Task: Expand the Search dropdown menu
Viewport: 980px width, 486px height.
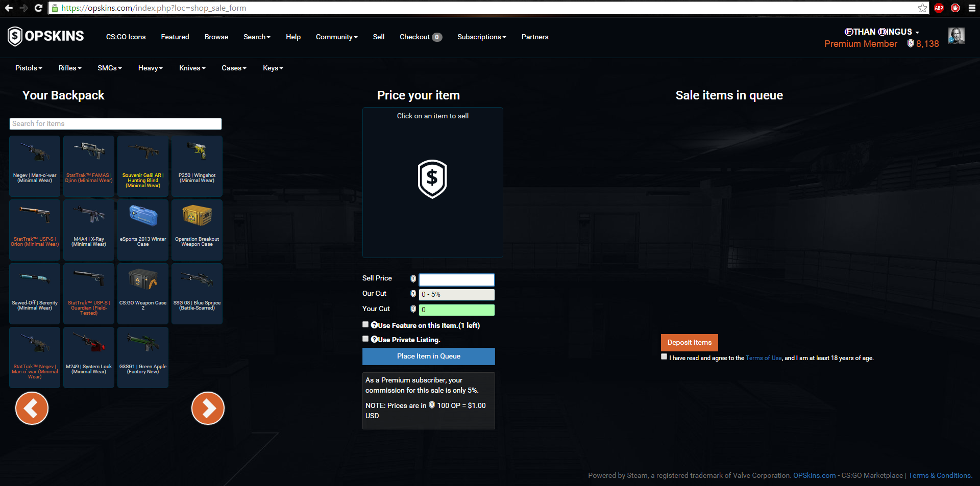Action: (257, 37)
